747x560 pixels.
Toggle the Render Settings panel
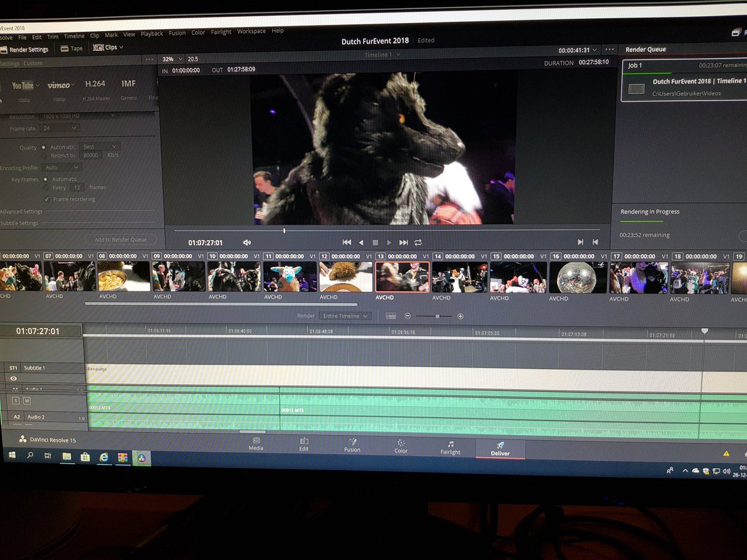[24, 49]
